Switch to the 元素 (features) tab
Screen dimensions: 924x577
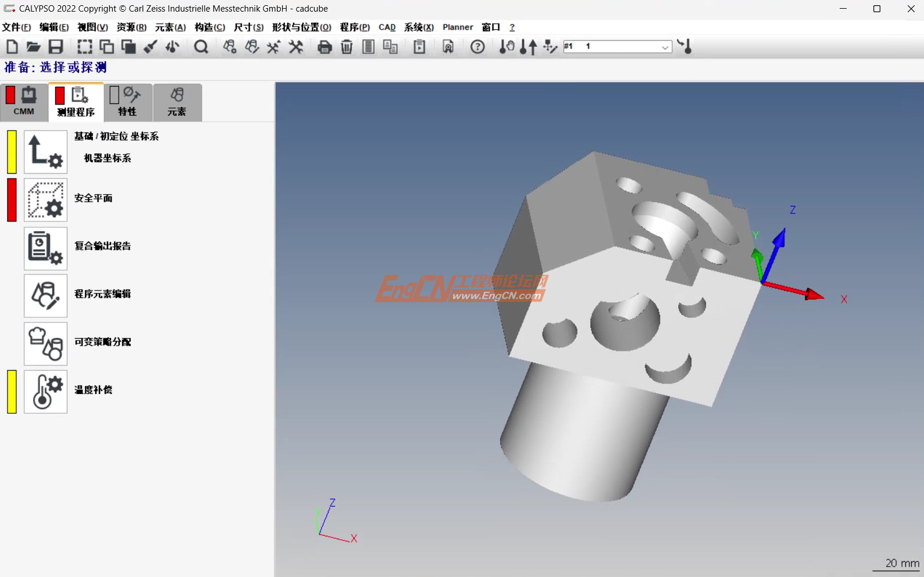[x=177, y=102]
